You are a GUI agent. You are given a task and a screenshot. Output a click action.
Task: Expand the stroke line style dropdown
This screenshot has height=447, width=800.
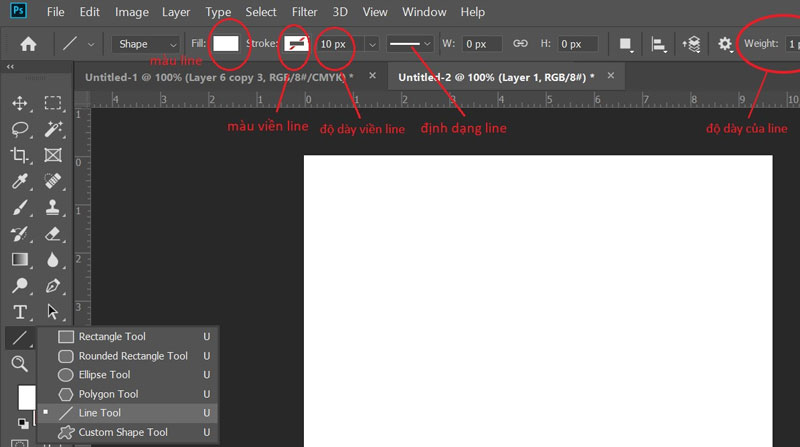coord(410,44)
